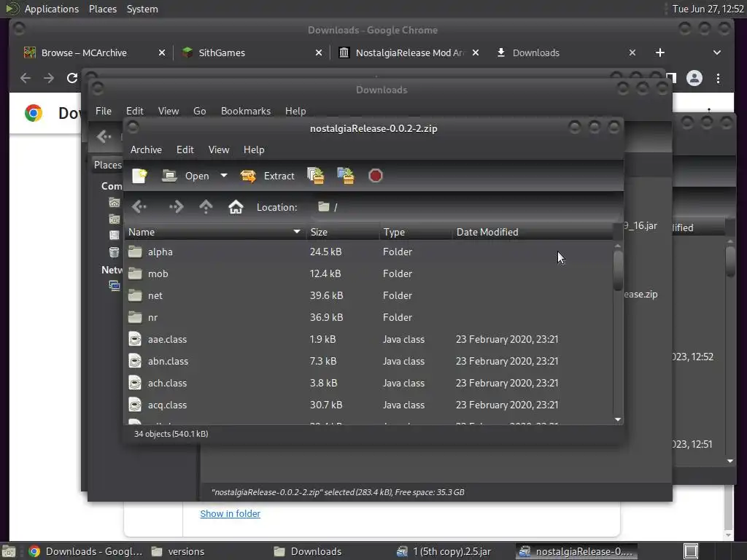Open Chrome profile avatar icon
This screenshot has height=560, width=747.
[694, 78]
